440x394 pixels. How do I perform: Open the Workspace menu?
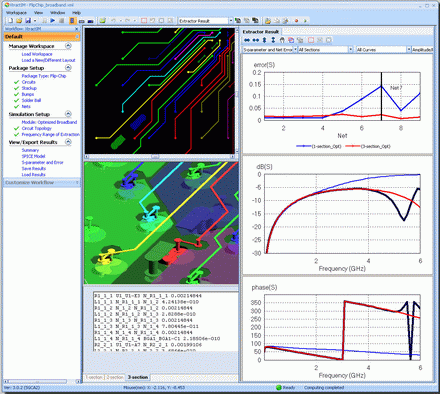tap(16, 13)
